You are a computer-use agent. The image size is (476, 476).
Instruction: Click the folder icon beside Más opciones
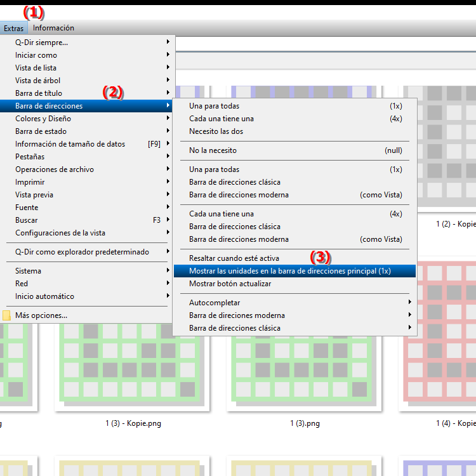pyautogui.click(x=6, y=315)
